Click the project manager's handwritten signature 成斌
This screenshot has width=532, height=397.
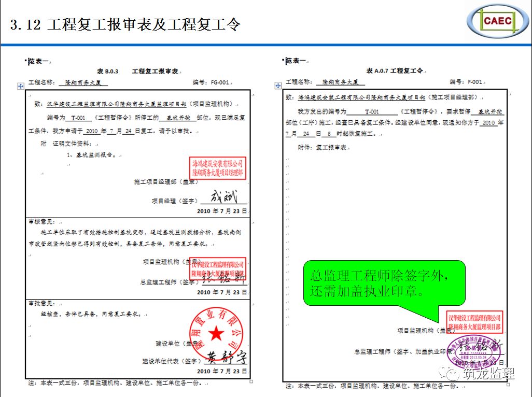point(223,197)
